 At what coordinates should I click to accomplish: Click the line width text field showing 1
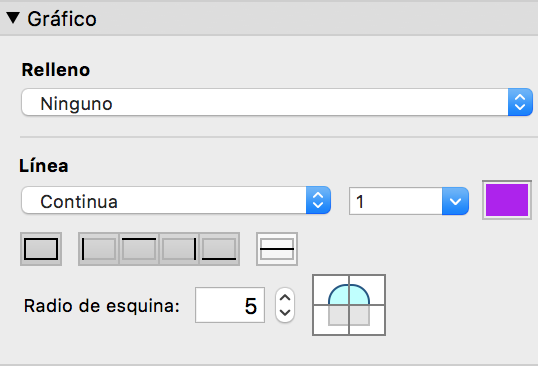point(396,201)
